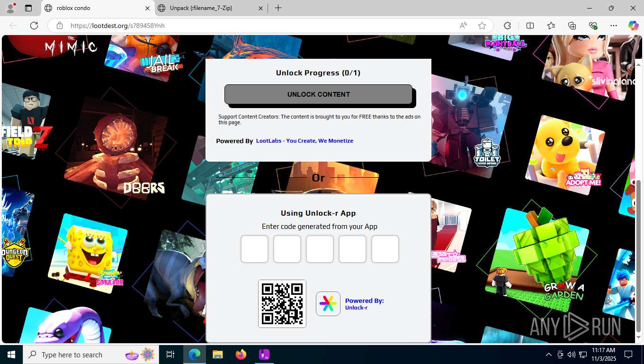Screen dimensions: 644x364
Task: Click the Unlock-r QR code
Action: [282, 304]
